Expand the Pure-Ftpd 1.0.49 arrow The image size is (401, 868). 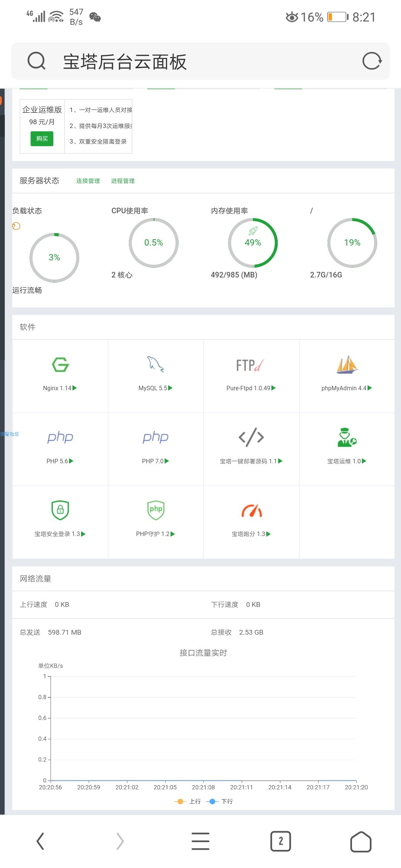pos(274,388)
